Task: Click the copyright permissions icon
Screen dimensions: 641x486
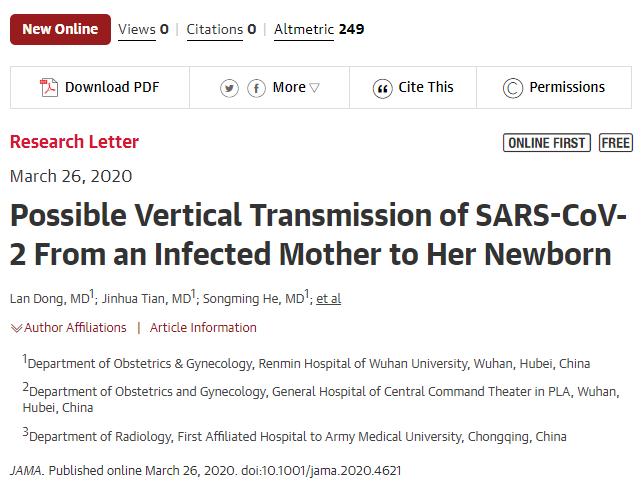Action: coord(513,88)
